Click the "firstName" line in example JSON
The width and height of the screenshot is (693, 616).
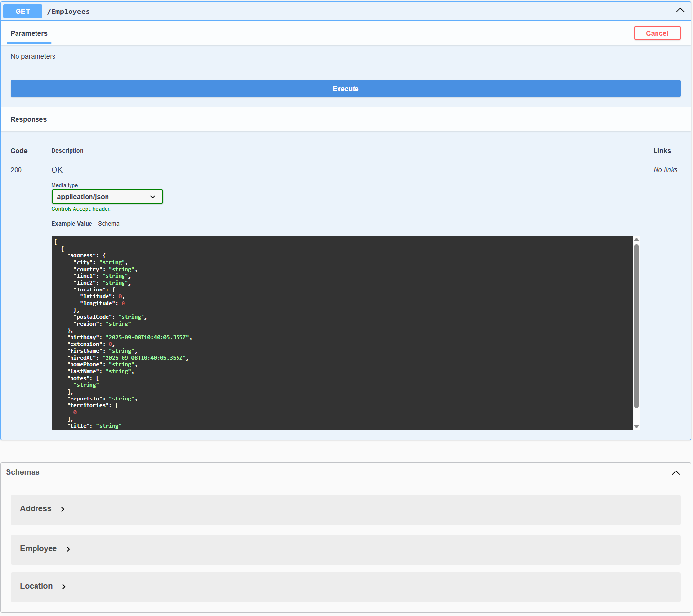coord(102,351)
